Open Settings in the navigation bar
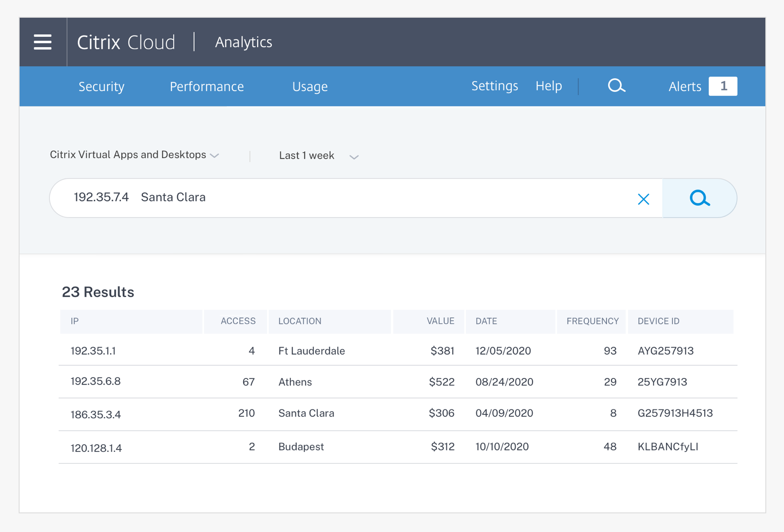The width and height of the screenshot is (784, 532). tap(495, 86)
